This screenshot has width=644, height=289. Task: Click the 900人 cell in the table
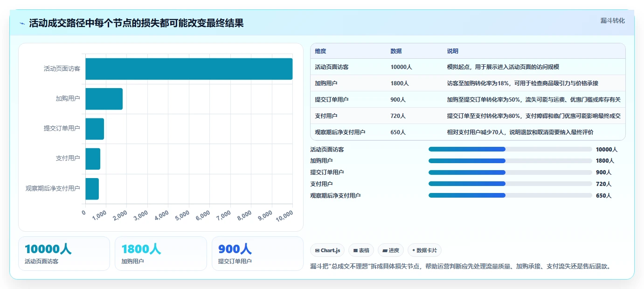398,100
